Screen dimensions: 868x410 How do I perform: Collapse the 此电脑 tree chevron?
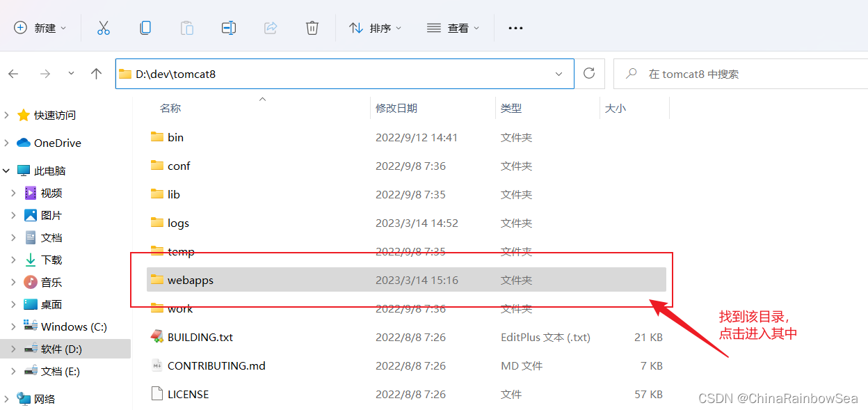6,171
